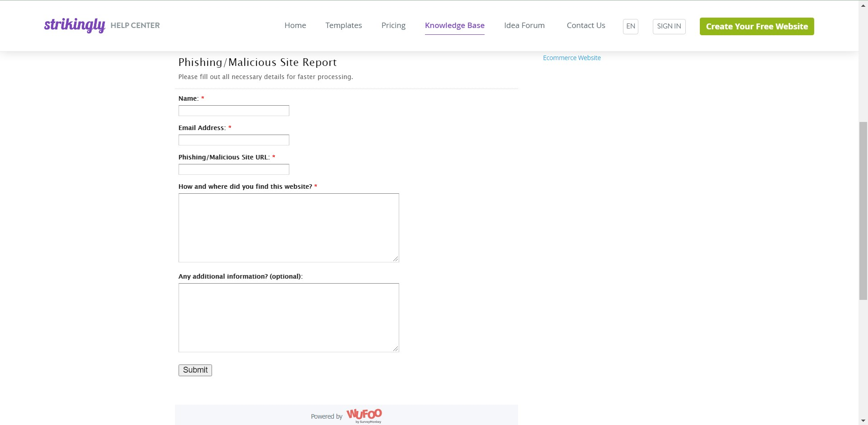Go to the Pricing section
This screenshot has width=868, height=425.
(x=393, y=25)
